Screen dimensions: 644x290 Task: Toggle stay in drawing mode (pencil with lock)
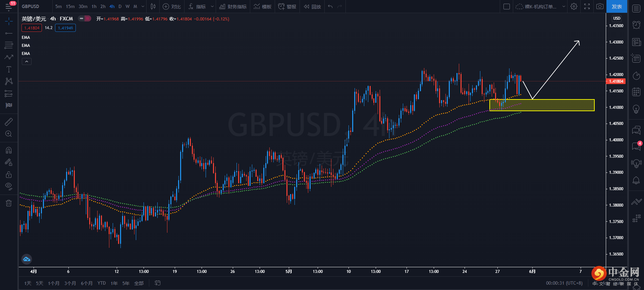pos(9,162)
